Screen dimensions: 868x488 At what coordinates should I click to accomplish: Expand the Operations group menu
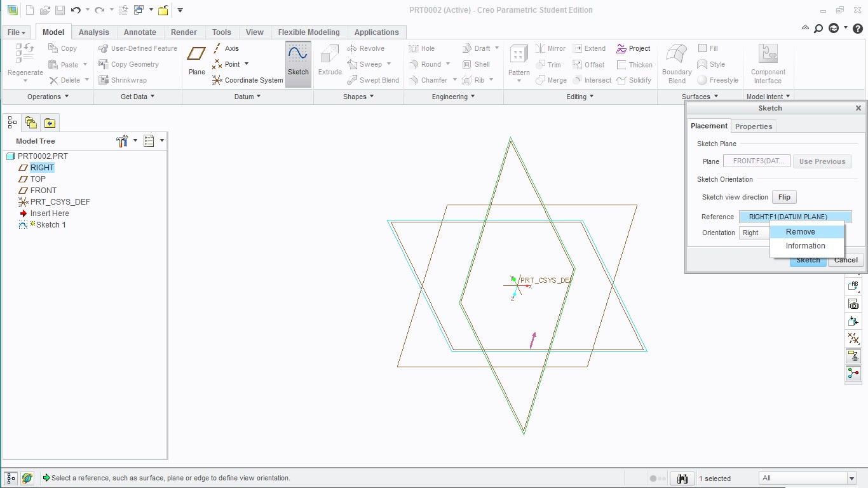coord(48,97)
